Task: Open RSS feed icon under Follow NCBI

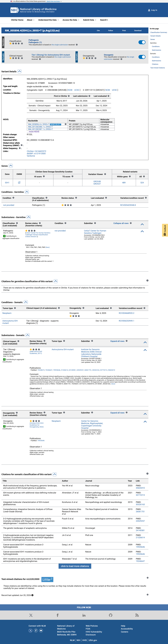Action: (137, 615)
